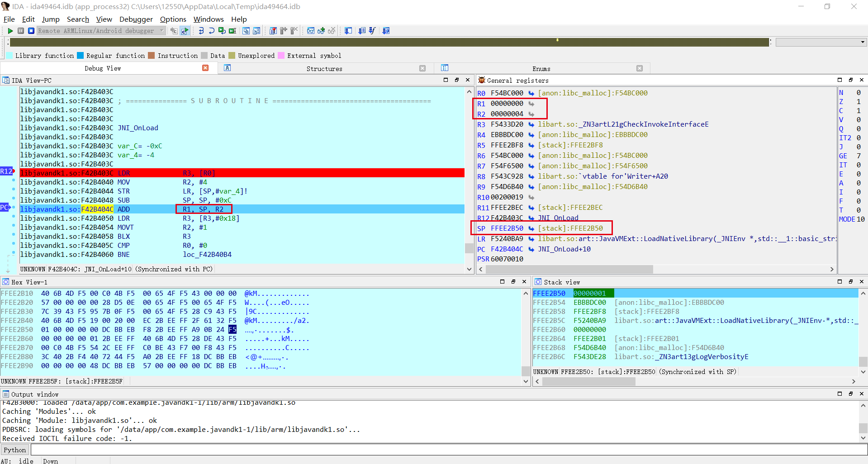Viewport: 868px width, 464px height.
Task: Click the function tracing toolbar icon
Action: tap(372, 31)
